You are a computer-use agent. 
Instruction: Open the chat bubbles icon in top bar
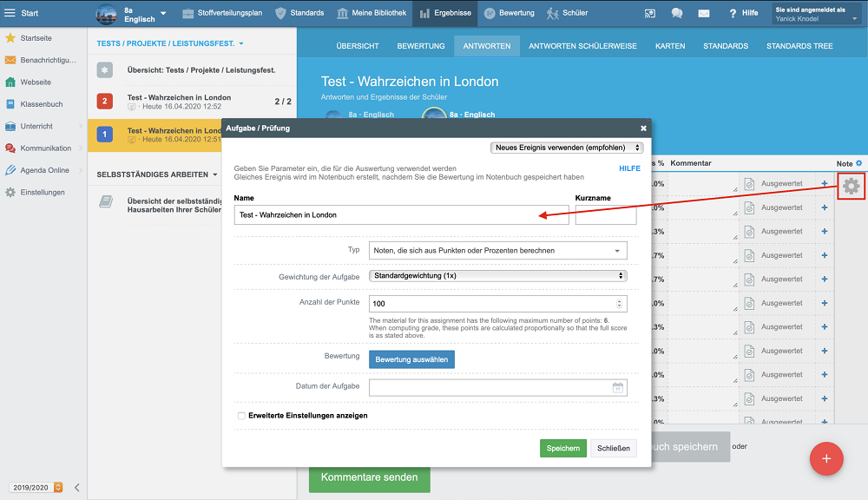pyautogui.click(x=677, y=13)
